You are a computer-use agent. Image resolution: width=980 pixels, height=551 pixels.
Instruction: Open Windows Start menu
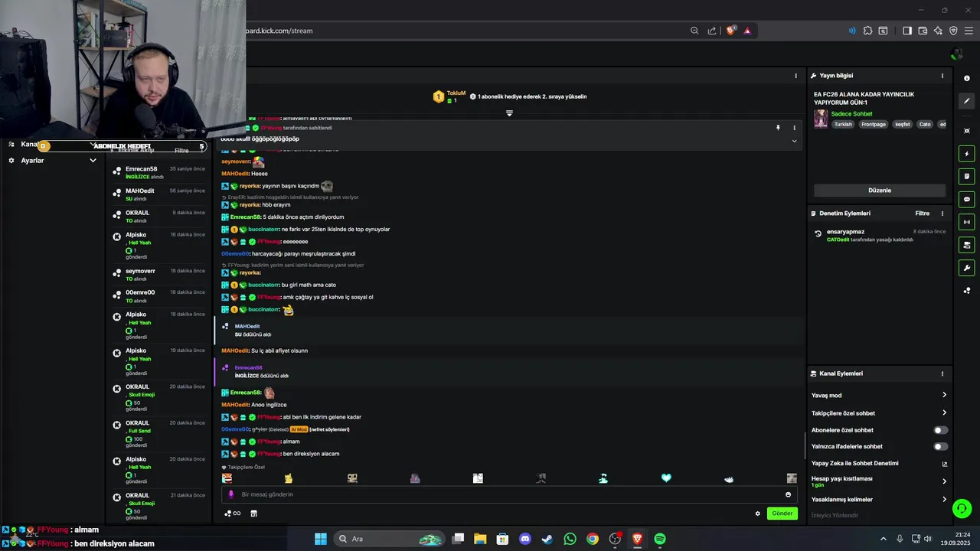coord(321,539)
